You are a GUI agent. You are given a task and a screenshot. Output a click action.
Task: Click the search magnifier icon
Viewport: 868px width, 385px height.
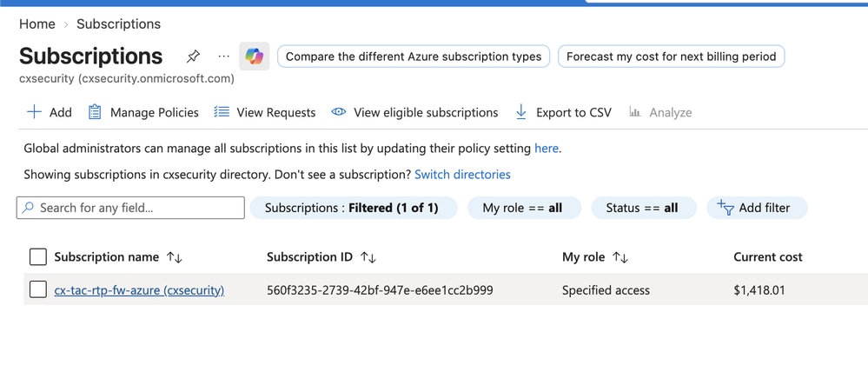point(28,208)
